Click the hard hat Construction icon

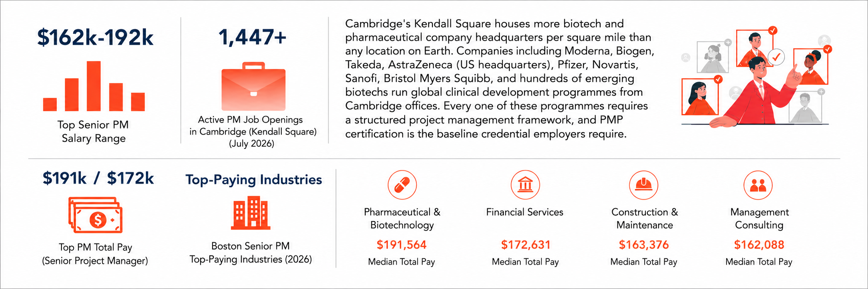[643, 185]
